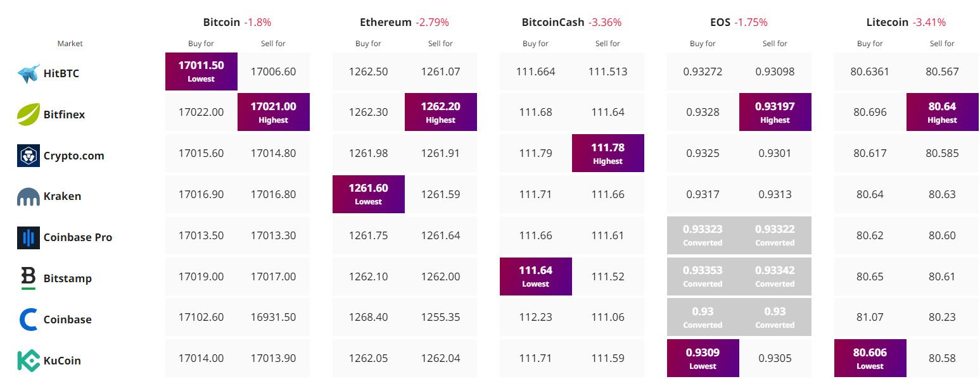This screenshot has width=980, height=379.
Task: Click the Crypto.com logo icon
Action: click(29, 156)
